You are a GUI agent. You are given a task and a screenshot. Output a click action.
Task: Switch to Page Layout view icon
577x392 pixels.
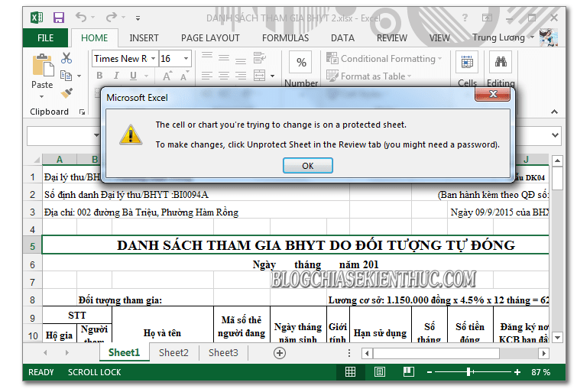[379, 372]
